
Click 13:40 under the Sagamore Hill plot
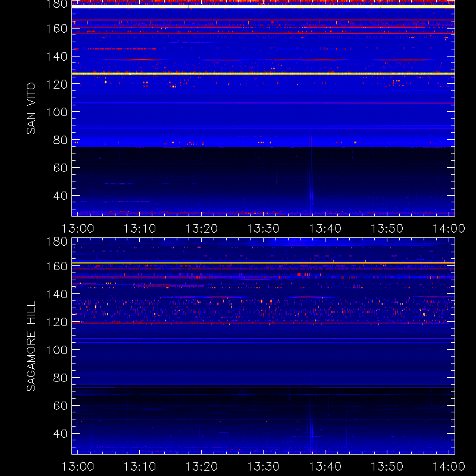325,466
